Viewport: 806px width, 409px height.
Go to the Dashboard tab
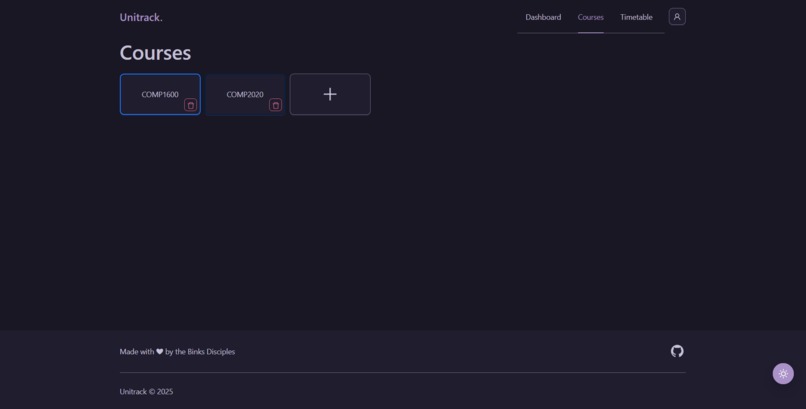(543, 17)
